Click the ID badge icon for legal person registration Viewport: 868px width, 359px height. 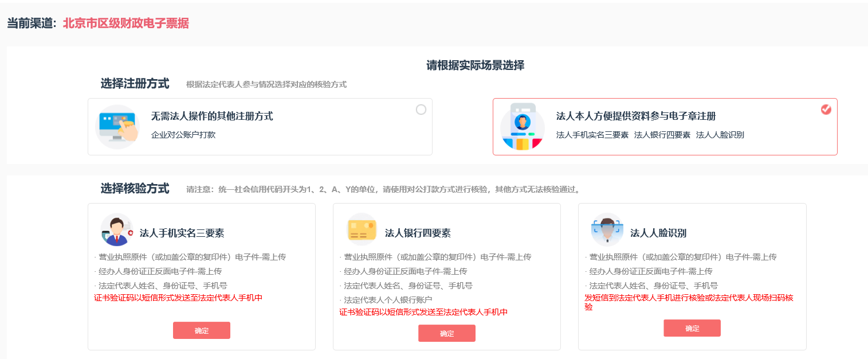click(522, 127)
